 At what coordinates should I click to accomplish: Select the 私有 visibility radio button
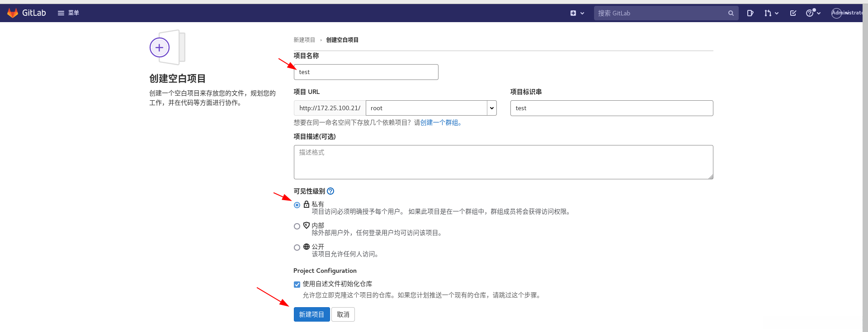(297, 205)
